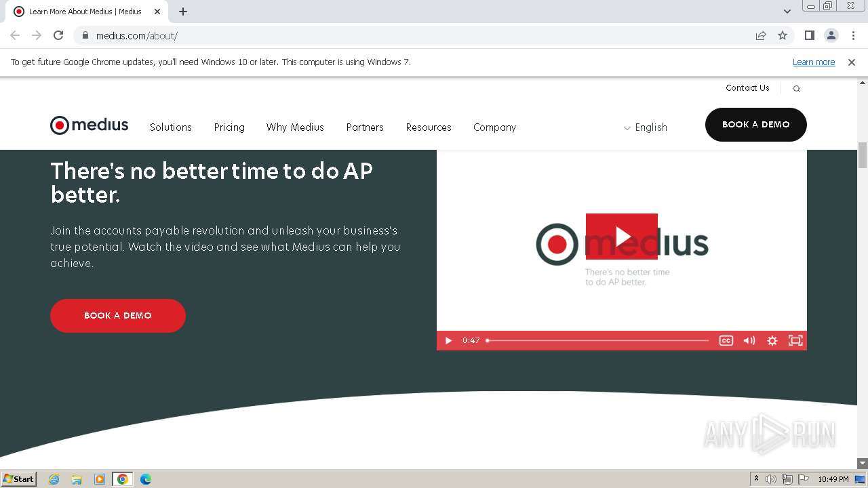Click the page scrollbar thumb
The image size is (868, 488).
863,155
